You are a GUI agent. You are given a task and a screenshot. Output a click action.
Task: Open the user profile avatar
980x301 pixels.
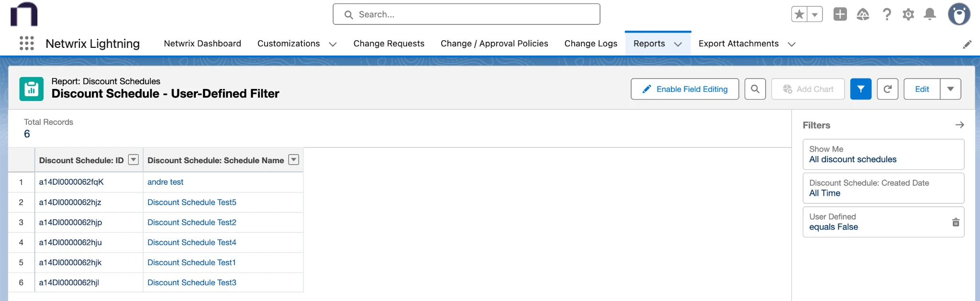click(959, 14)
